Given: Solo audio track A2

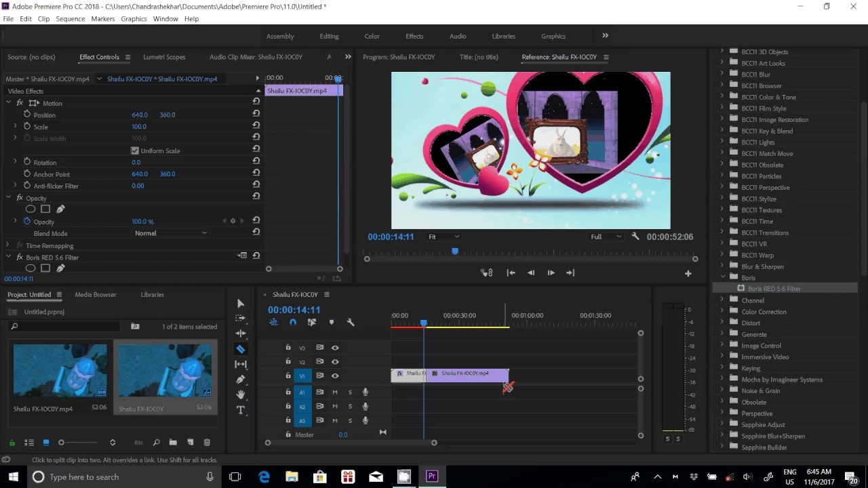Looking at the screenshot, I should (x=350, y=407).
